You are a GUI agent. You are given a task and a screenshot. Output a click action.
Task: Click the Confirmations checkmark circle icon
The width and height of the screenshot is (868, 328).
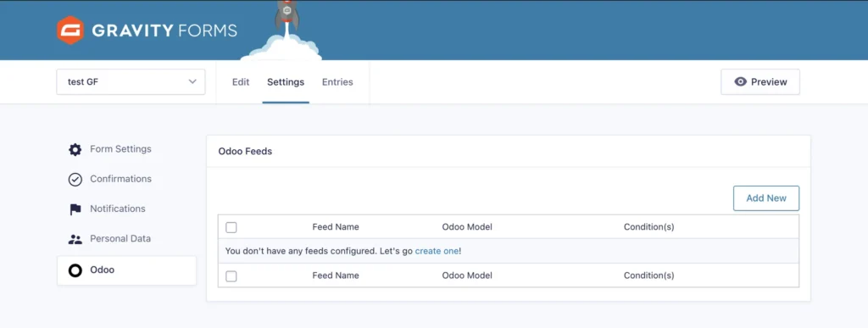tap(75, 179)
